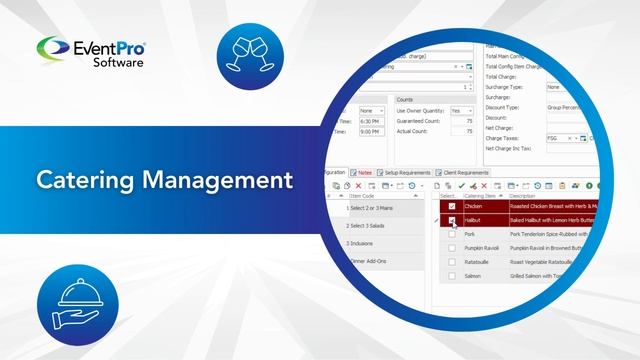Viewport: 640px width, 360px height.
Task: Click the blue multi-shape icon before green circle
Action: (576, 186)
